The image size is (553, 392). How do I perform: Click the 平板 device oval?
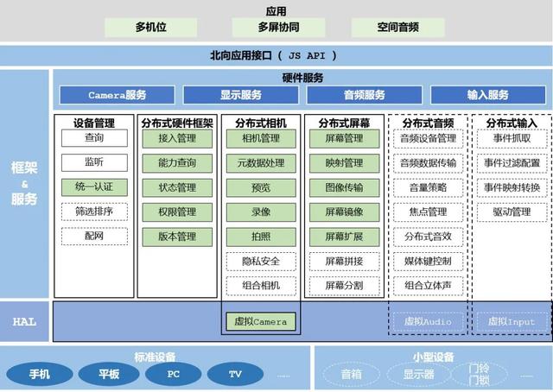point(109,374)
